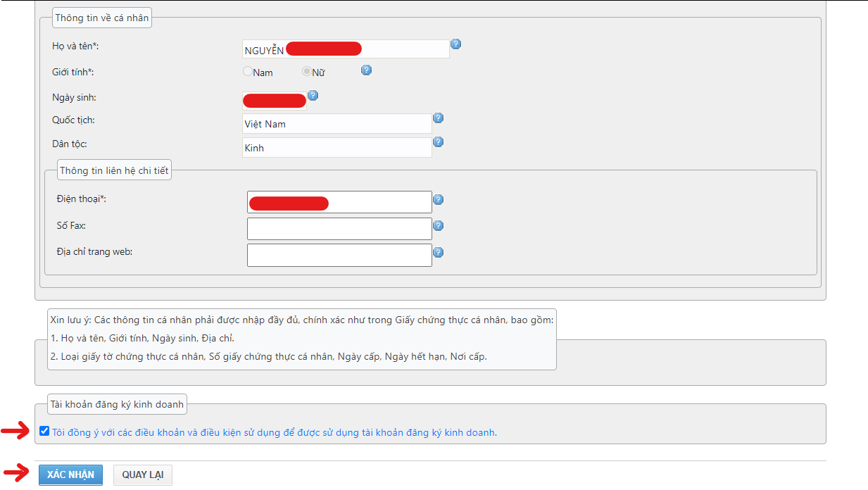Focus the Điện thoại input field
The height and width of the screenshot is (490, 868).
pyautogui.click(x=339, y=202)
